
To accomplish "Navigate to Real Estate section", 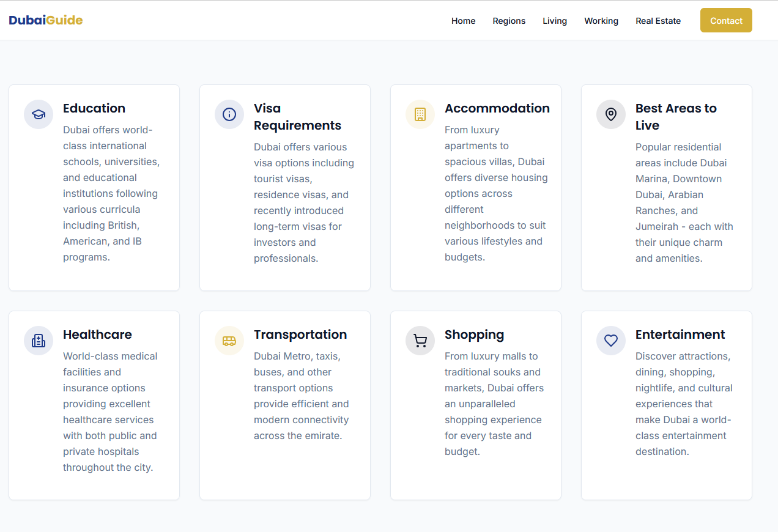I will [x=658, y=21].
